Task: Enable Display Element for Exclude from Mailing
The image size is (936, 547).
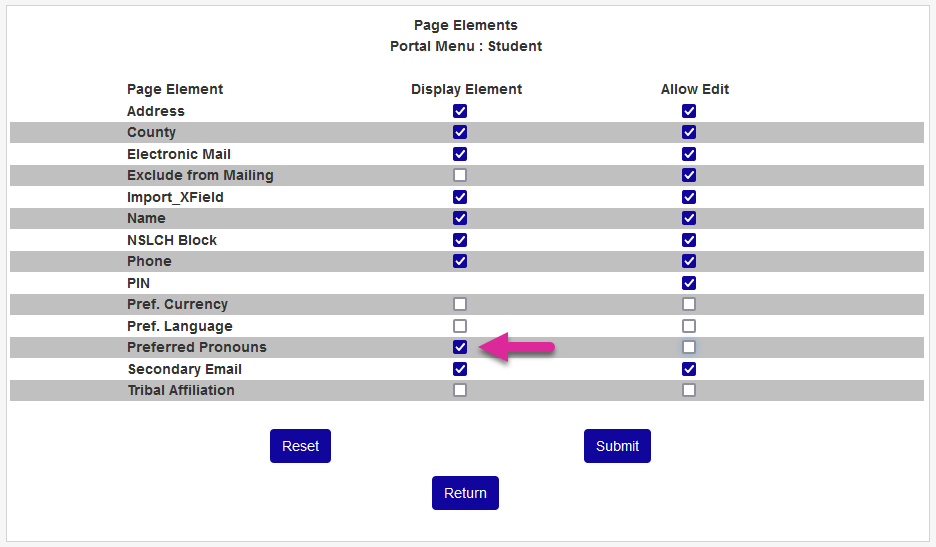Action: coord(460,175)
